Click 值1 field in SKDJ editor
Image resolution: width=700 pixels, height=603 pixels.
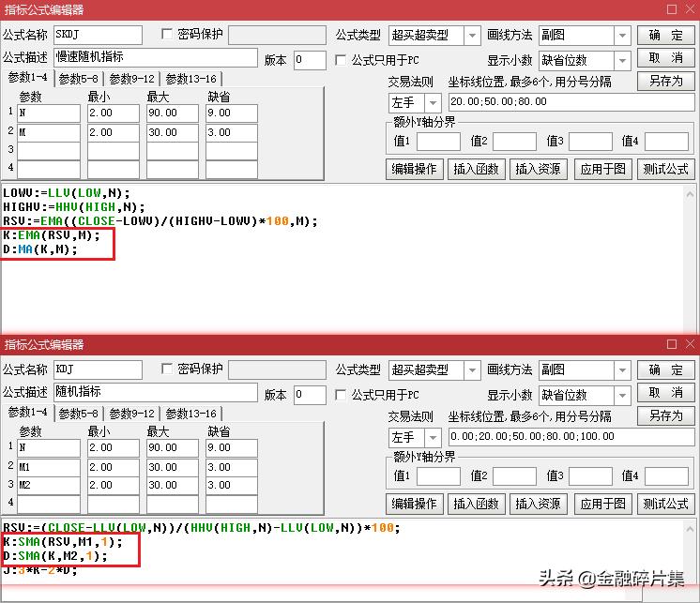coord(438,142)
